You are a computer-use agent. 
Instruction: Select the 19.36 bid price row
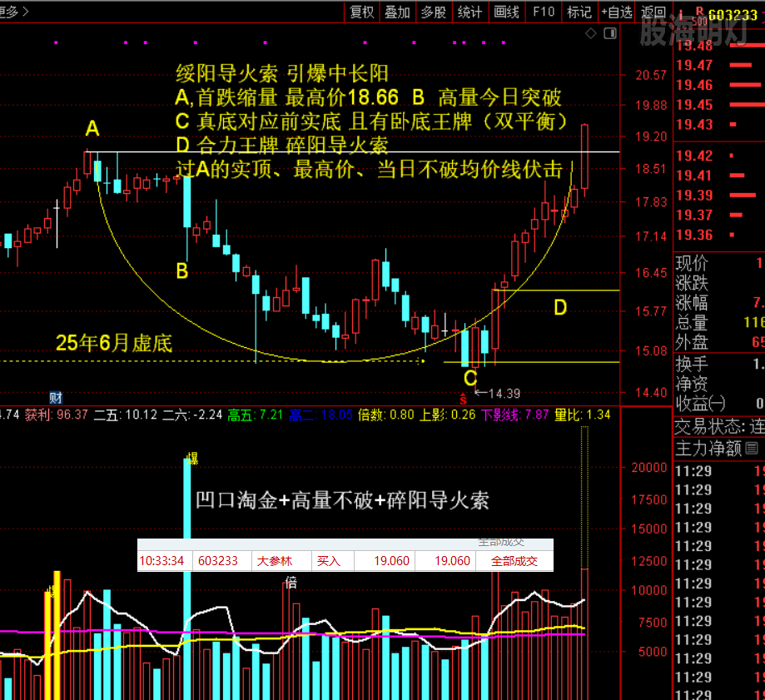(719, 235)
